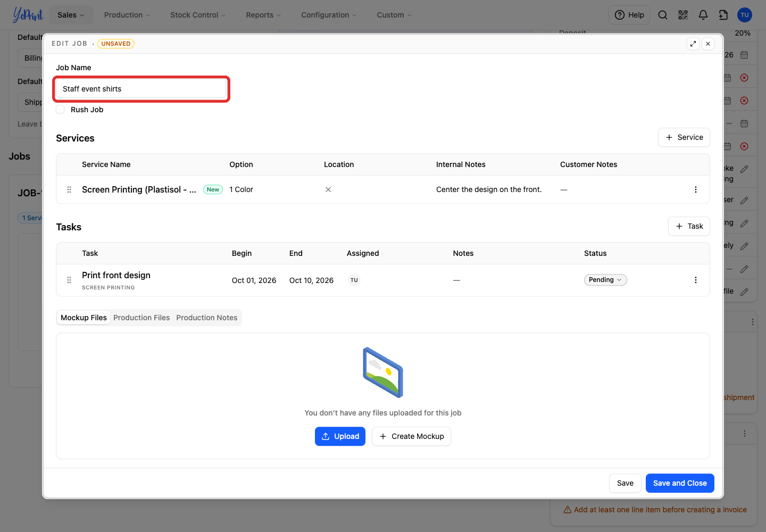The image size is (766, 532).
Task: Click the '1 Color' option cell
Action: [x=241, y=189]
